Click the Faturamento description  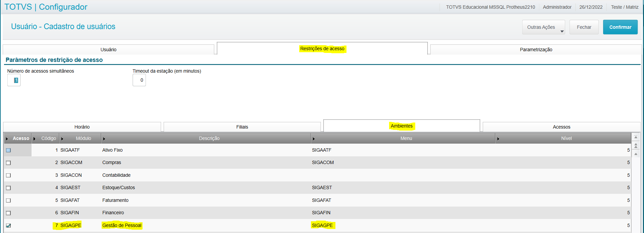click(115, 200)
